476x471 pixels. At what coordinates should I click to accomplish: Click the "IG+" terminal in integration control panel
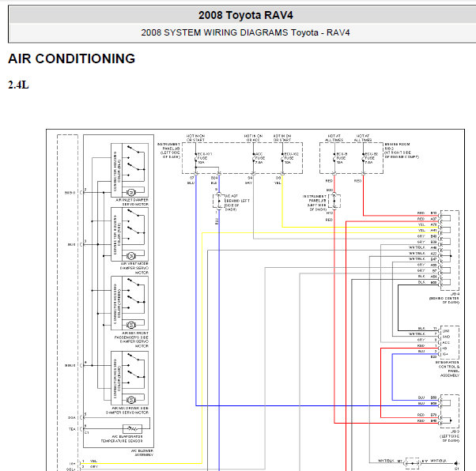[445, 354]
